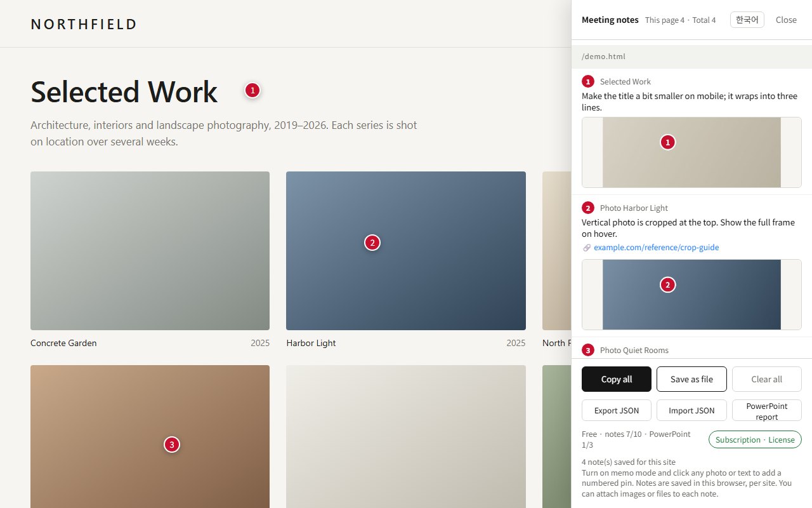Click "This page 4 · Total 4" counter
Image resolution: width=812 pixels, height=508 pixels.
[680, 20]
